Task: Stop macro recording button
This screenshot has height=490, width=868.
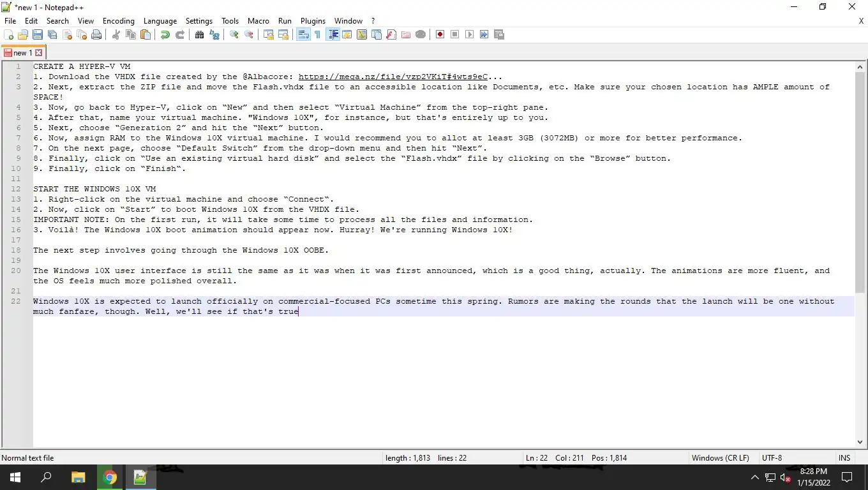Action: coord(454,34)
